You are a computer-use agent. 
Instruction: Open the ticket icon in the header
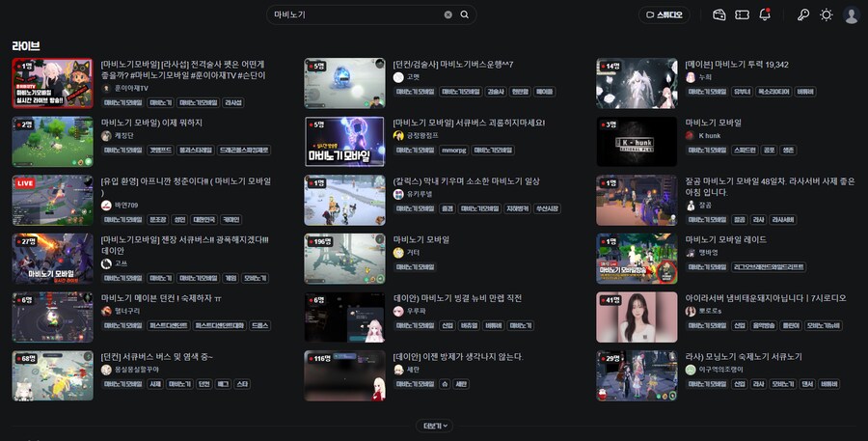(x=742, y=15)
